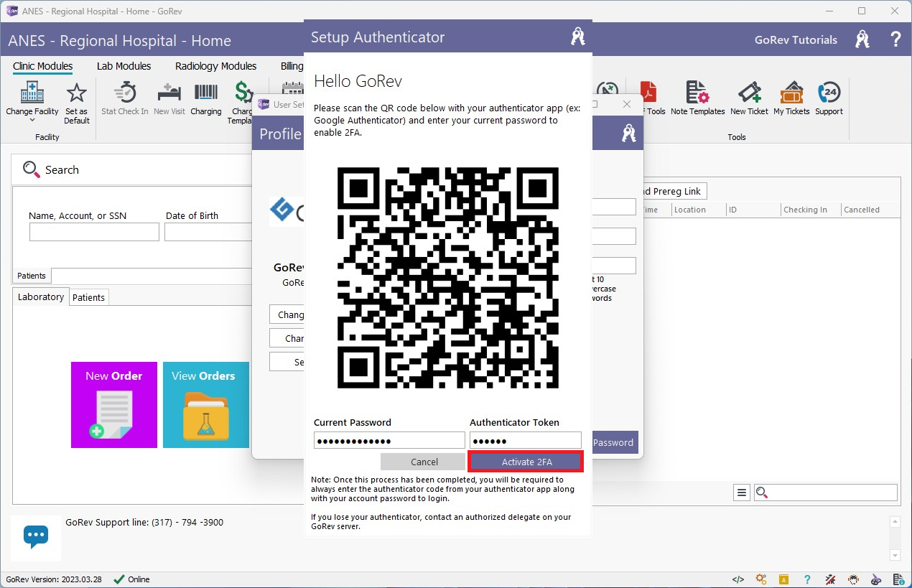Click the teal question mark in status bar
Screen dimensions: 912x588
click(x=807, y=579)
